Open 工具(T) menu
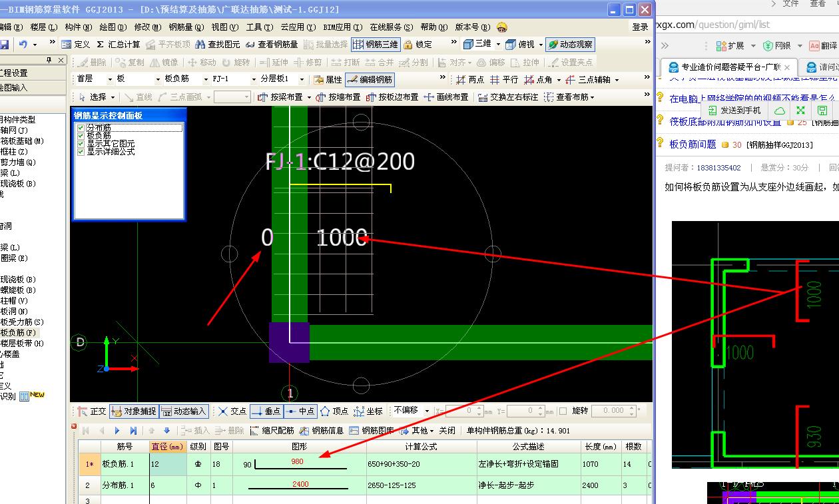The image size is (839, 504). point(259,27)
